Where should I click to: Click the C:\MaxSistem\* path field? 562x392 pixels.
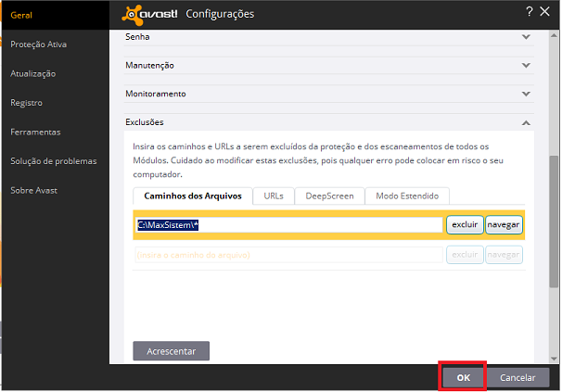tap(289, 225)
